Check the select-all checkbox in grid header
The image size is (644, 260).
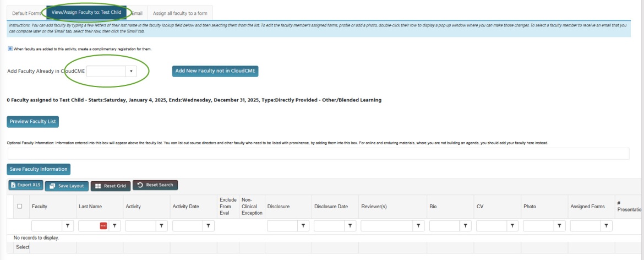click(19, 206)
